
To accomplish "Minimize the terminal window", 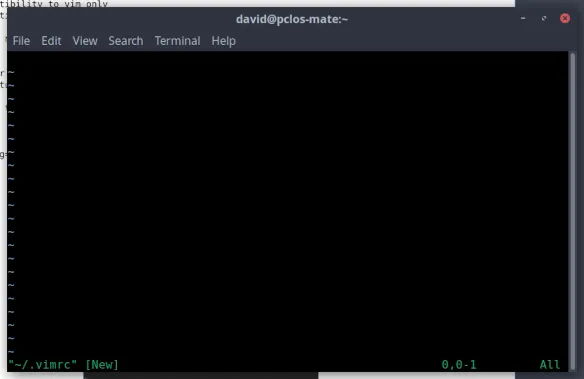I will click(x=523, y=18).
